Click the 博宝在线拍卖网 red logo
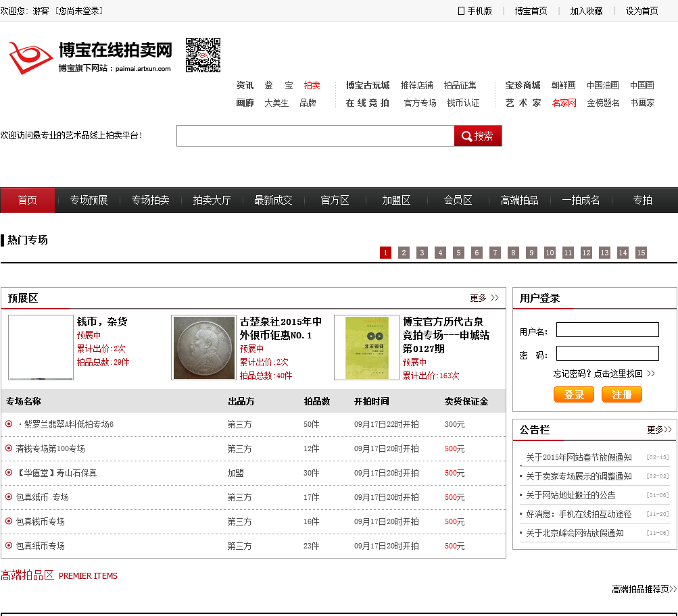 (x=90, y=57)
